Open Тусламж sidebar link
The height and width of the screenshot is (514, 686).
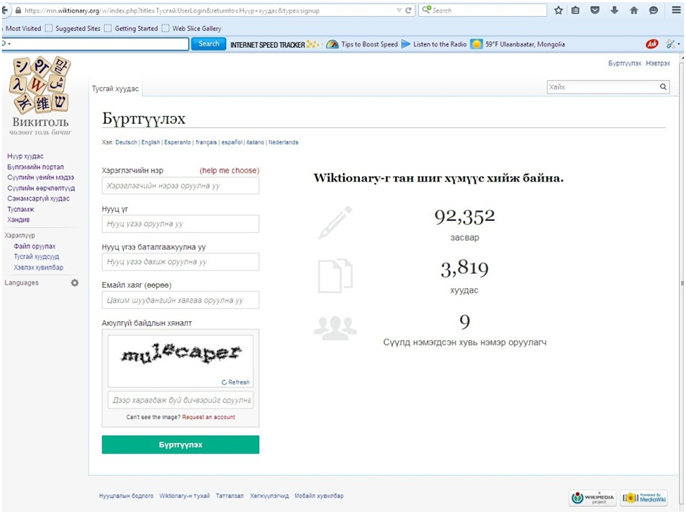[x=20, y=210]
